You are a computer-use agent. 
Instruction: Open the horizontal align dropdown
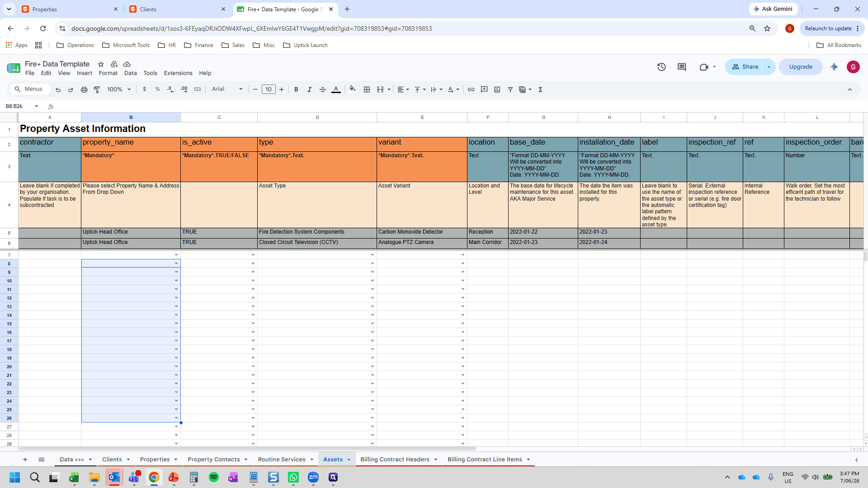403,89
